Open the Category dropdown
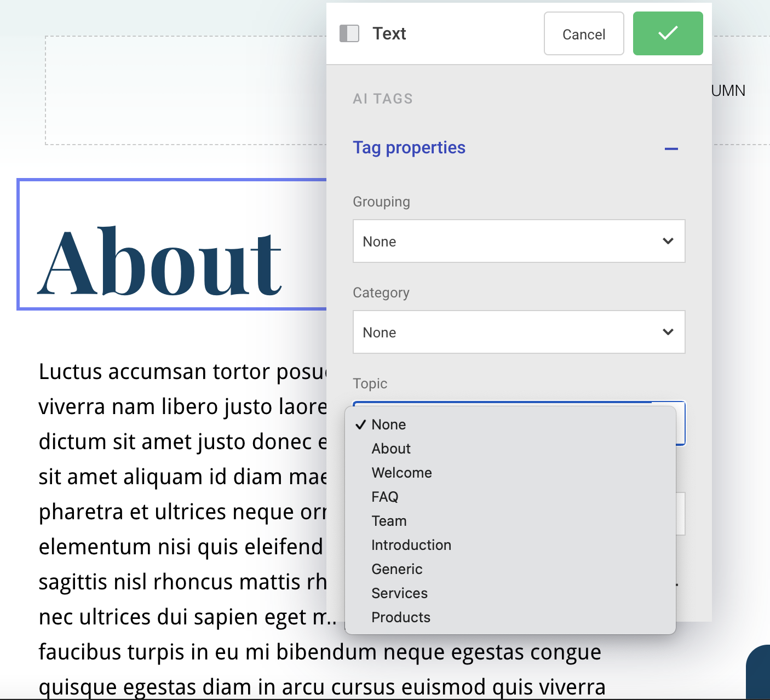The image size is (770, 700). pos(519,332)
